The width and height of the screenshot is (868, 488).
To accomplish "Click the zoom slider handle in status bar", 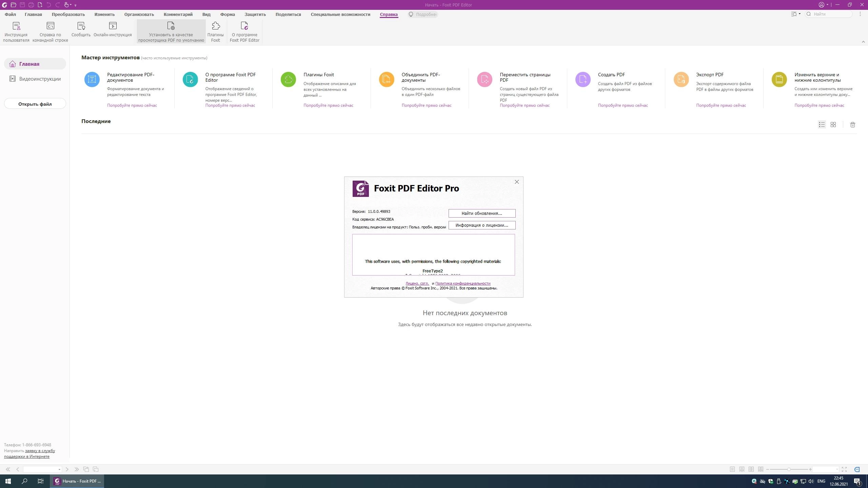I will 789,469.
